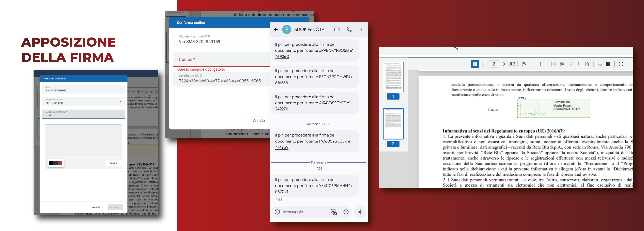This screenshot has height=231, width=644.
Task: Click Conferma in the Firma del documento dialog
Action: click(115, 207)
